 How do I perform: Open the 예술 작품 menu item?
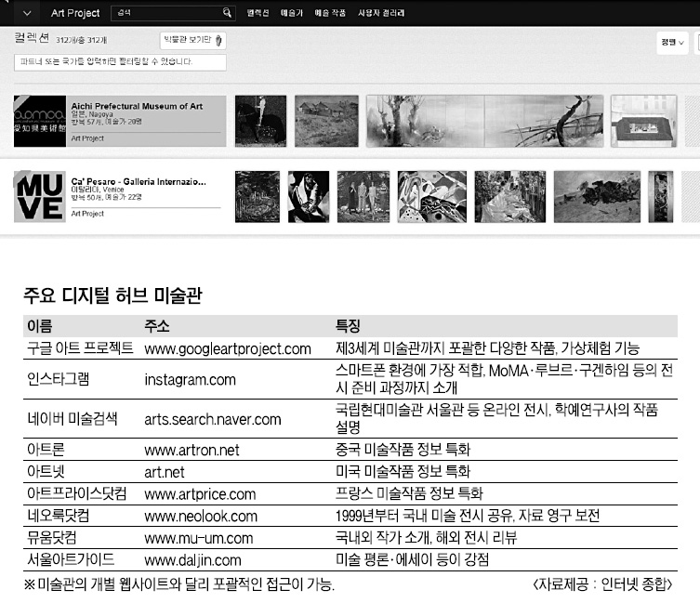(x=330, y=13)
